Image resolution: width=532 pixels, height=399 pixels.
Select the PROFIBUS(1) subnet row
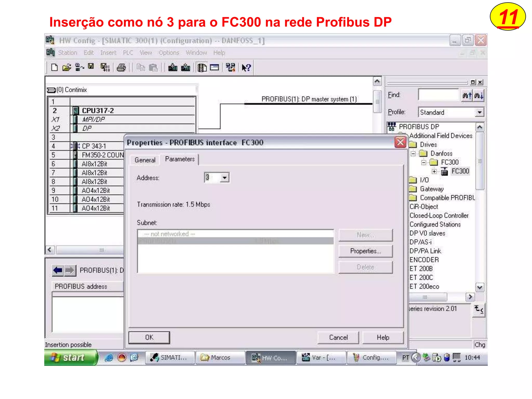tap(235, 241)
